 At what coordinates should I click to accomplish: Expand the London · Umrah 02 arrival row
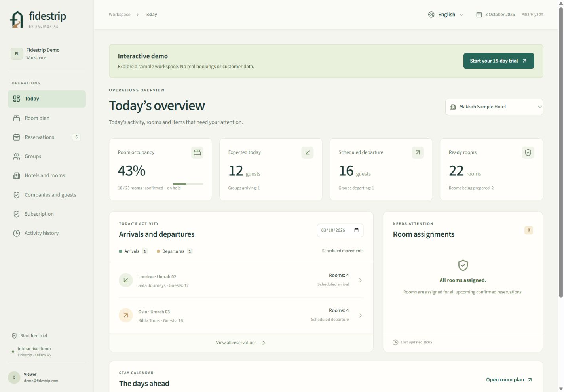[241, 280]
